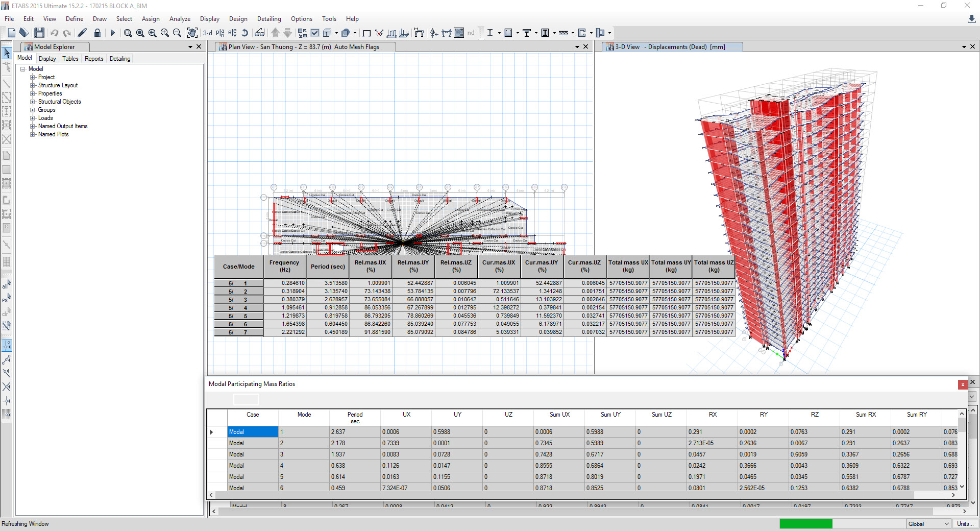Select the Rubber Band Zoom tool
This screenshot has width=980, height=531.
[128, 33]
